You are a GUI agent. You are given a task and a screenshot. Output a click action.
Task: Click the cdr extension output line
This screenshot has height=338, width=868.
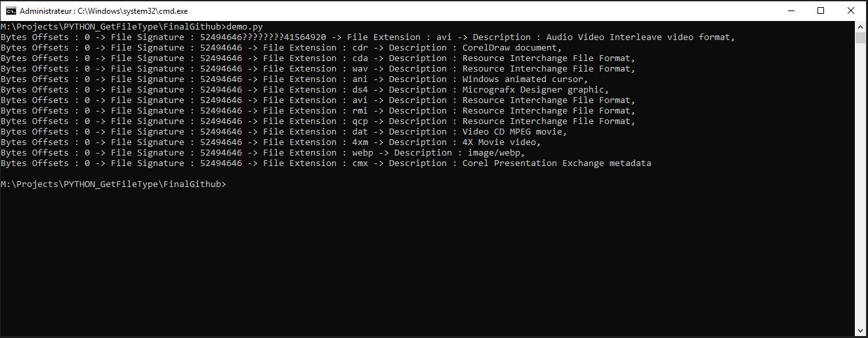281,48
